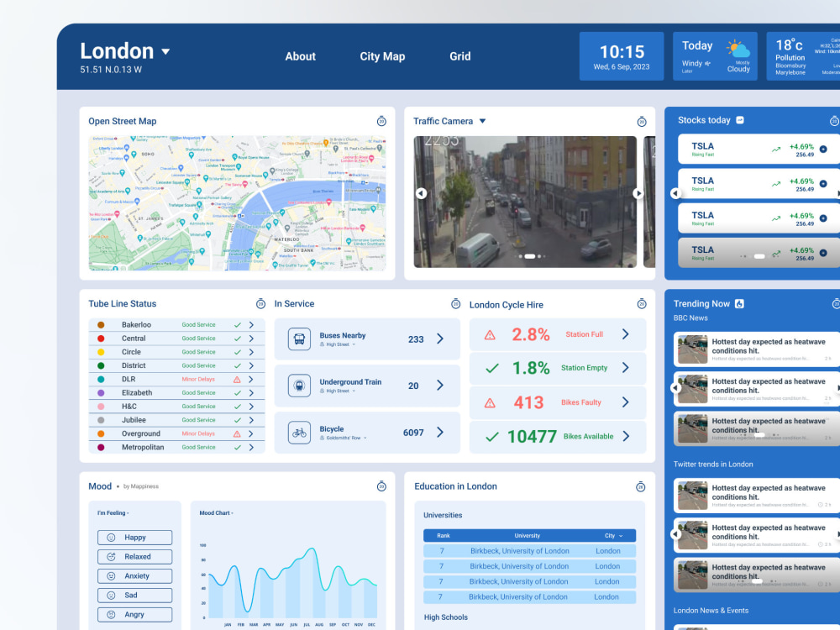Click Circle yellow line color dot
This screenshot has width=840, height=630.
[101, 352]
